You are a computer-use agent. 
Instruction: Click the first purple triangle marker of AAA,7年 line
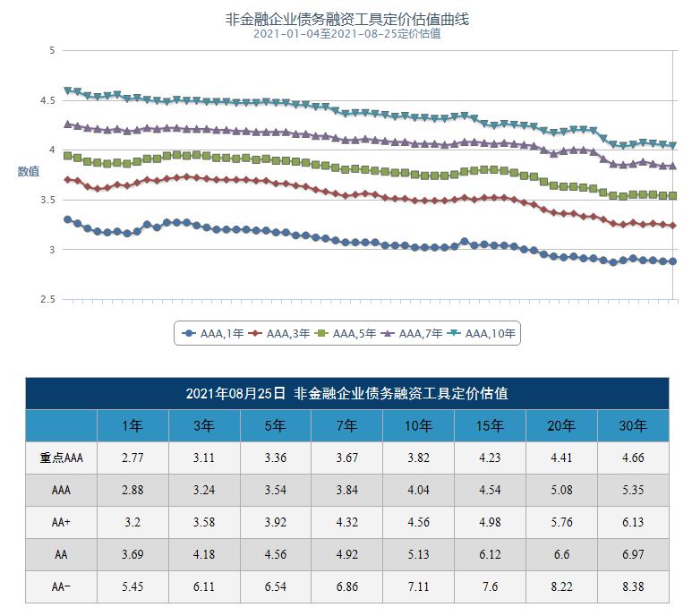tap(68, 124)
